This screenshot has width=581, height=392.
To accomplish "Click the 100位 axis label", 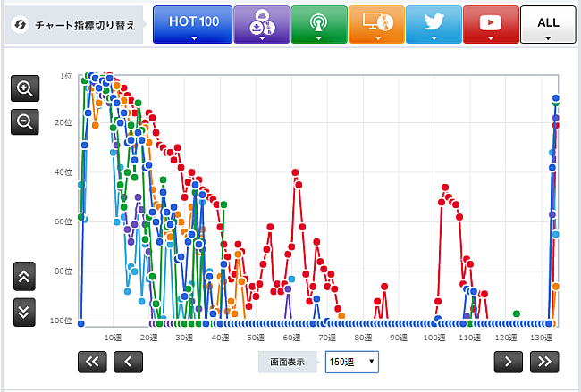I will point(61,321).
